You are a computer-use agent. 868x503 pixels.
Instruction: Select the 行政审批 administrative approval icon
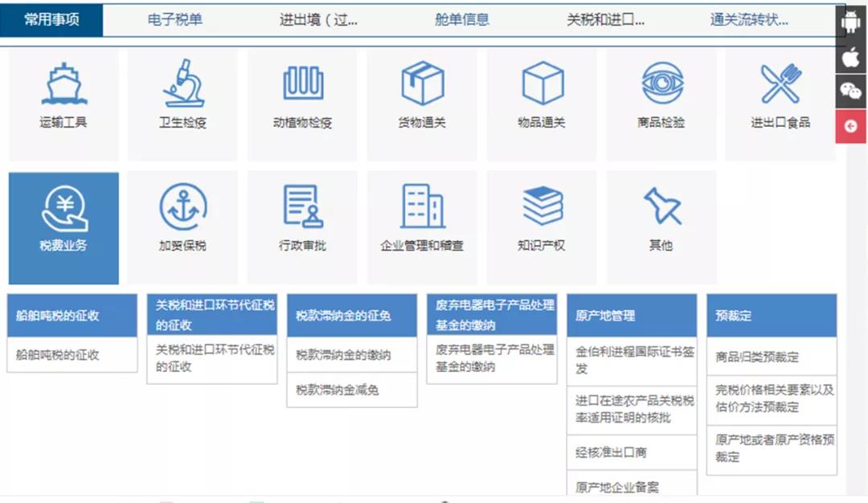pyautogui.click(x=302, y=225)
